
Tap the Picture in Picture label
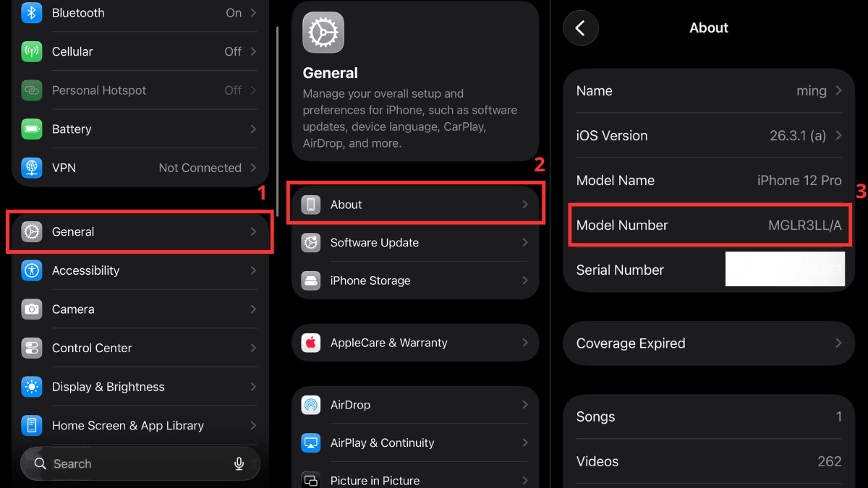(x=375, y=481)
